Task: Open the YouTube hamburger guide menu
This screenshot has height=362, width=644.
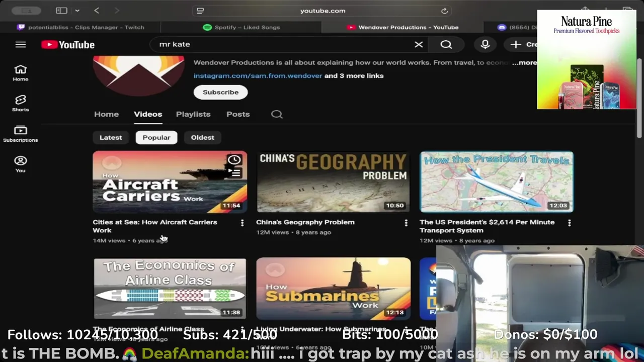Action: [x=21, y=45]
